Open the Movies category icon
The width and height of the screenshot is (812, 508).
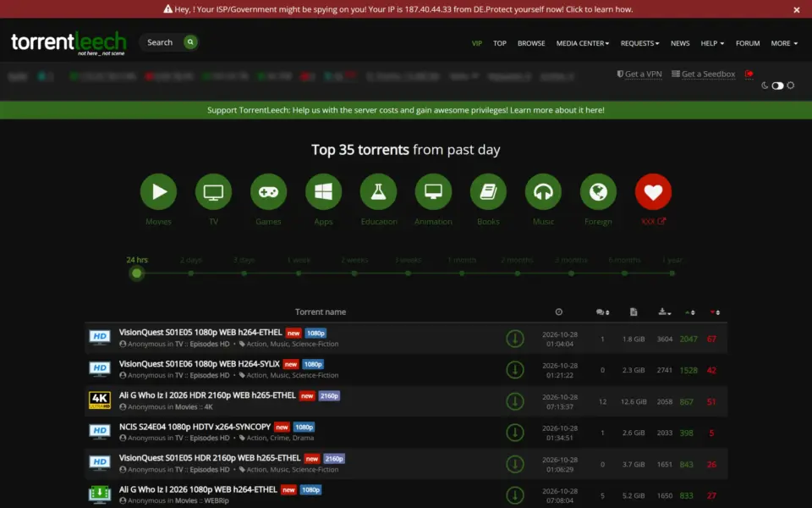pos(158,192)
